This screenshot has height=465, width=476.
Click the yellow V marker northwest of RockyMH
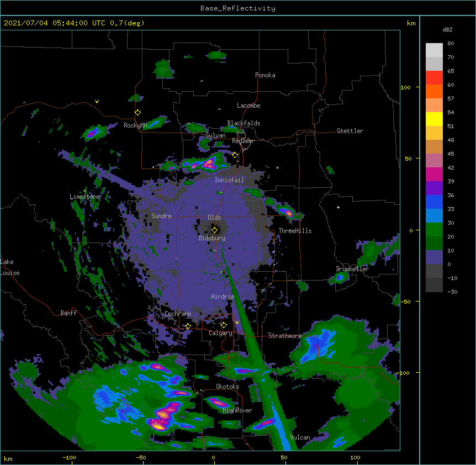click(x=97, y=102)
